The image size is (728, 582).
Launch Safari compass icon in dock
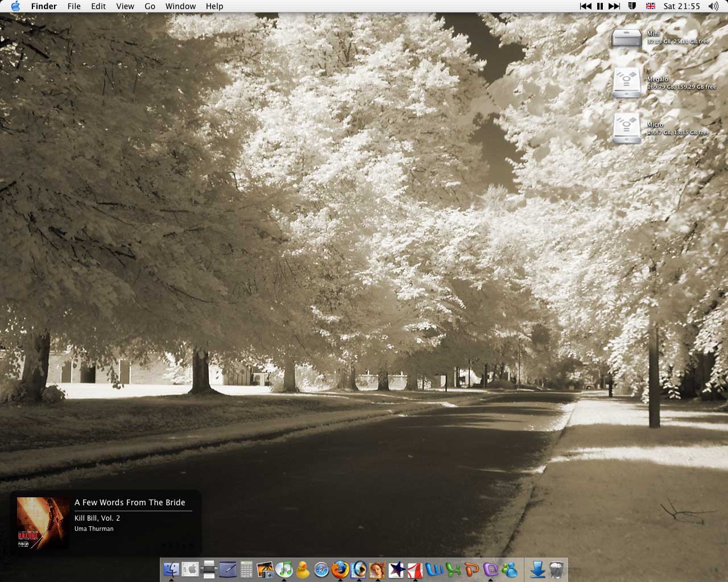coord(321,569)
